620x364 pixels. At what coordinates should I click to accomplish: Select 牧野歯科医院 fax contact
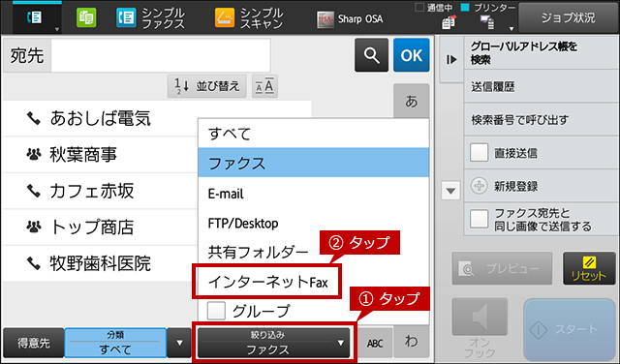(101, 263)
